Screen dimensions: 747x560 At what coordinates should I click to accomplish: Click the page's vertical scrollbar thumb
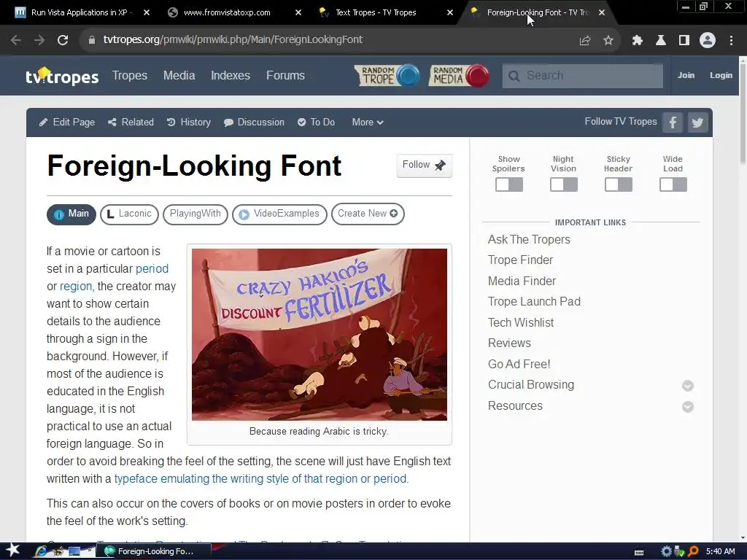coord(743,114)
